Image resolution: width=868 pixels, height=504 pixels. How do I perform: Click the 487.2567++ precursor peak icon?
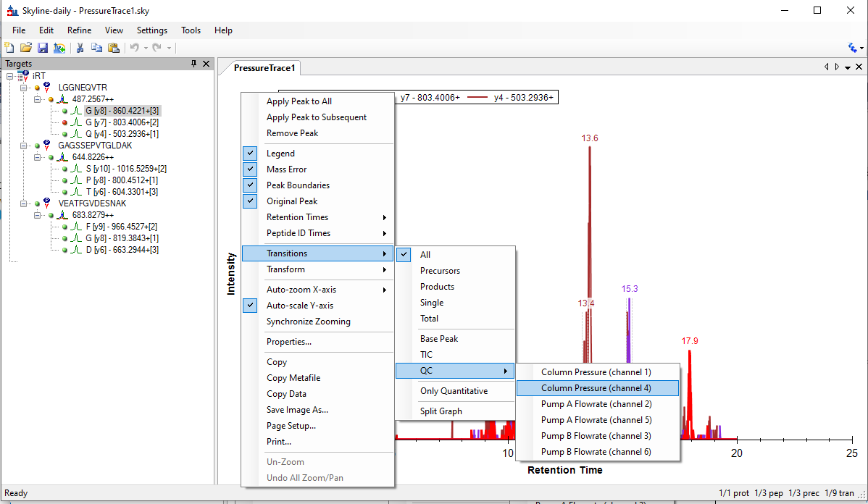click(x=62, y=99)
